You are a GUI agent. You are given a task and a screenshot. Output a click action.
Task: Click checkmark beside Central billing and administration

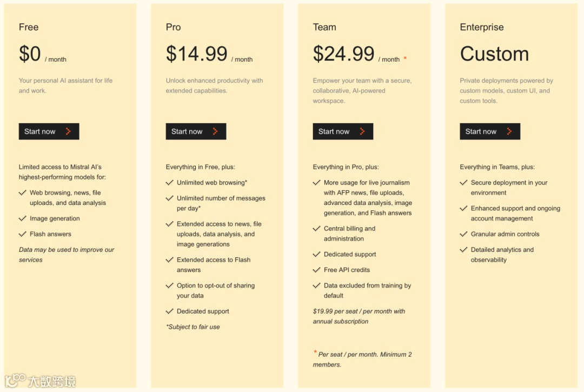pos(317,229)
